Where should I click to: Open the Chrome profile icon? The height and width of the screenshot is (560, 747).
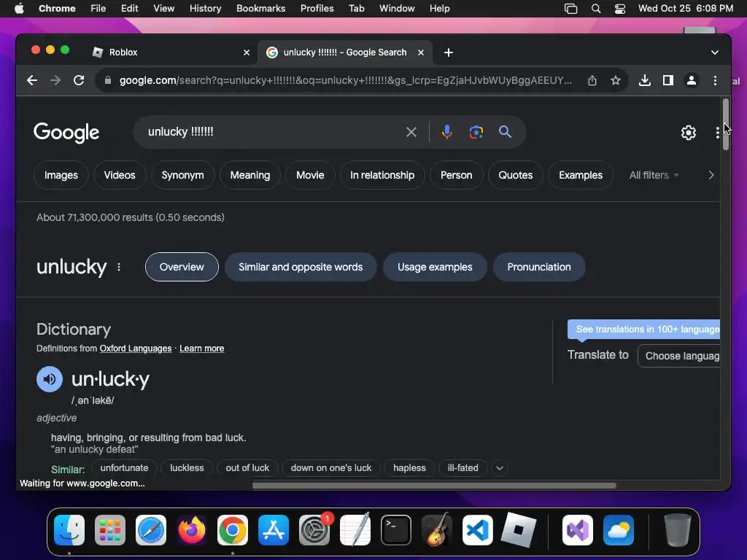click(x=692, y=80)
